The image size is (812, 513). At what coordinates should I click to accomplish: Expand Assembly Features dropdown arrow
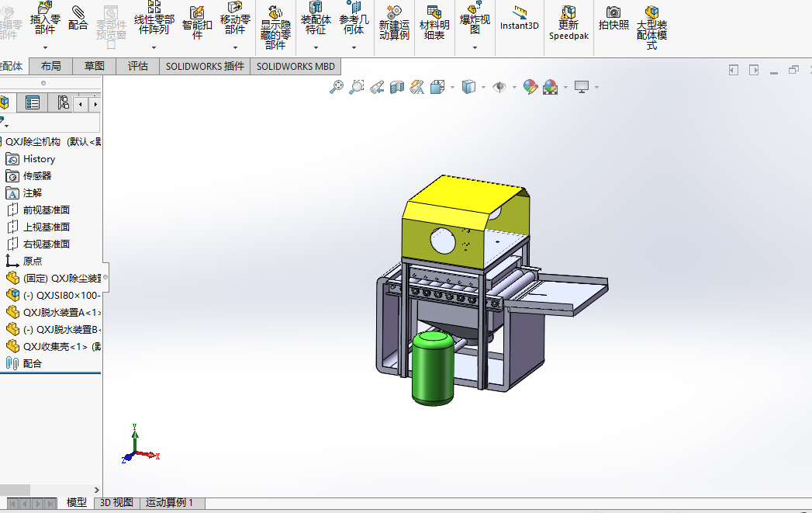point(316,47)
